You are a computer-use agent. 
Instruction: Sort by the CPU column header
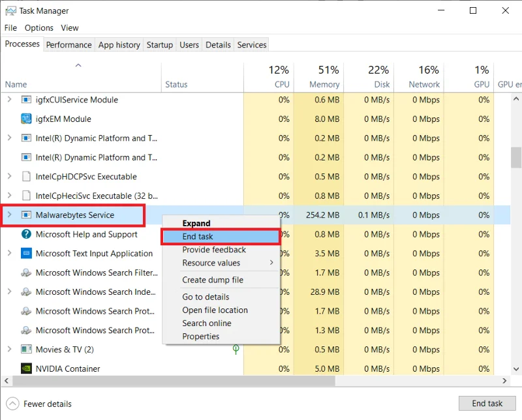pos(269,77)
